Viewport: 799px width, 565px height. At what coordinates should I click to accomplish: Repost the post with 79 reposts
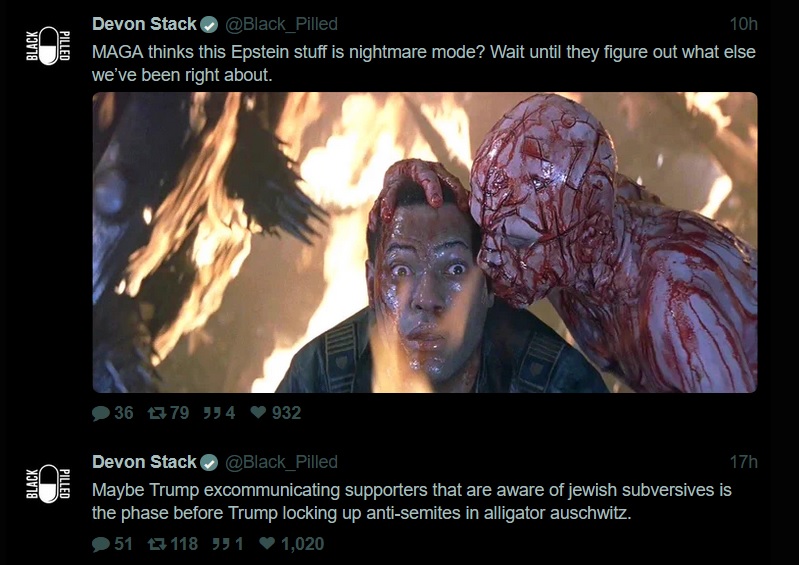tap(155, 413)
